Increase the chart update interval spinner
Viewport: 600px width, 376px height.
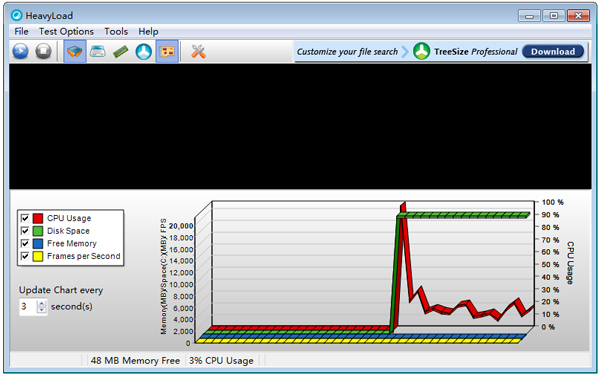[41, 303]
